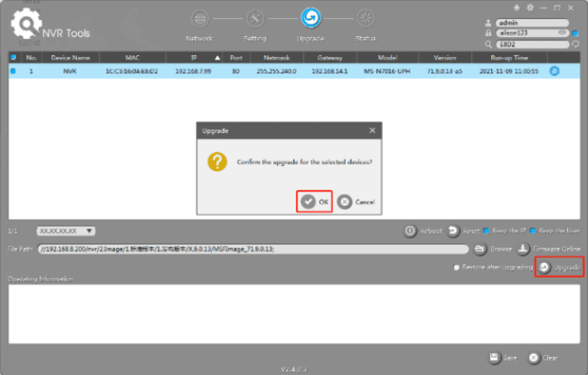Viewport: 588px width, 375px height.
Task: Click the Browse folder icon
Action: point(480,249)
